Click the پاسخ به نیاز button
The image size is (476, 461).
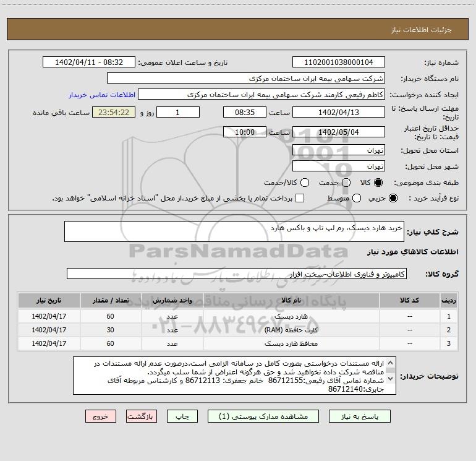pyautogui.click(x=359, y=416)
